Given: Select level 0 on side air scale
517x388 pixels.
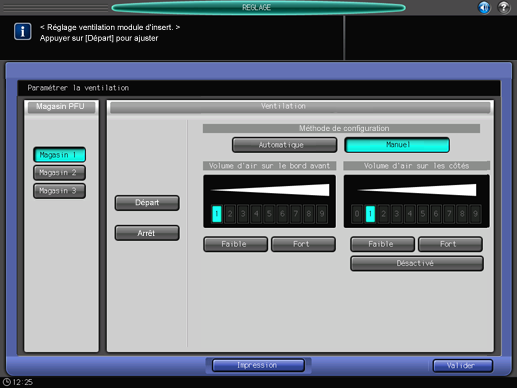Looking at the screenshot, I should (357, 214).
